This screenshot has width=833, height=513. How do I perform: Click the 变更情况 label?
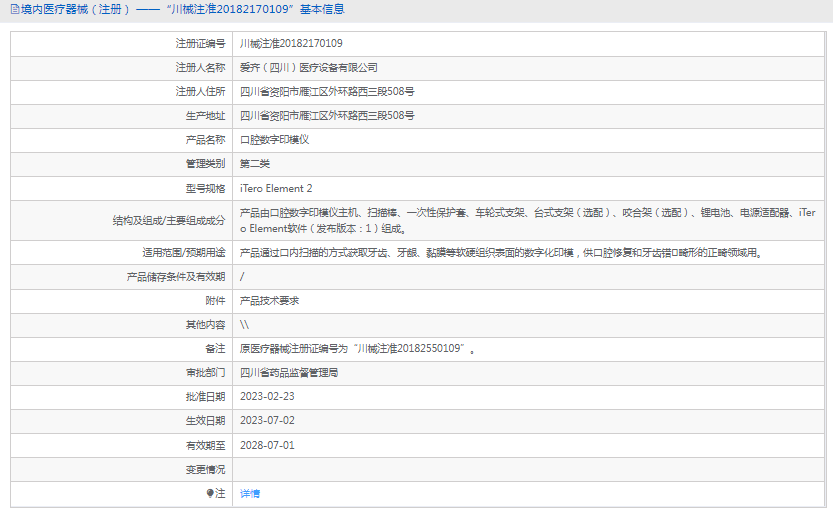pos(205,469)
